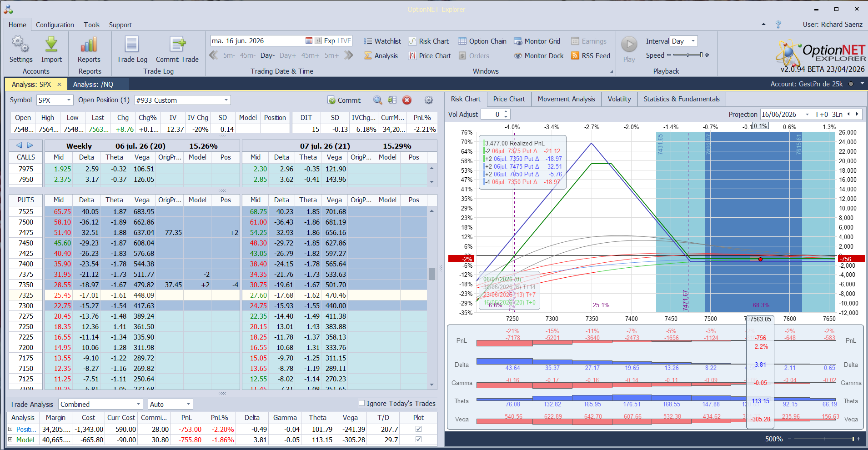The width and height of the screenshot is (868, 450).
Task: Click the Commit Trade ribbon icon
Action: [177, 45]
